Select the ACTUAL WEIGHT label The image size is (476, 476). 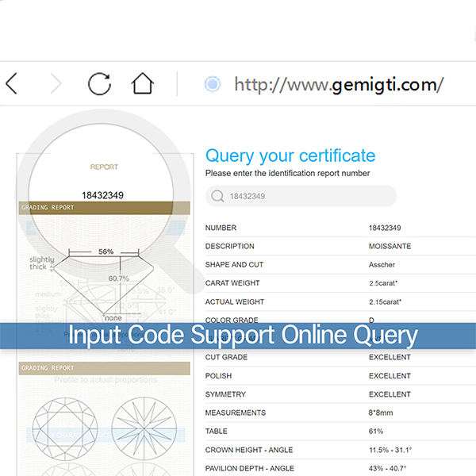pyautogui.click(x=235, y=301)
